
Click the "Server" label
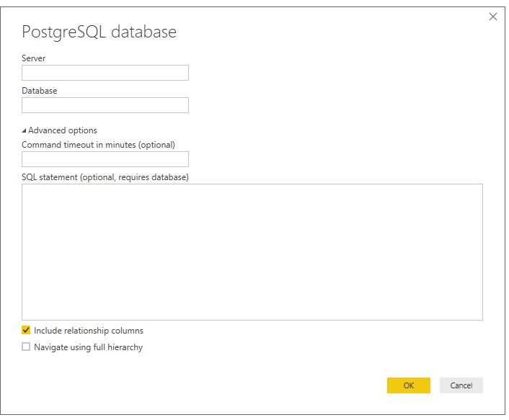[x=33, y=58]
